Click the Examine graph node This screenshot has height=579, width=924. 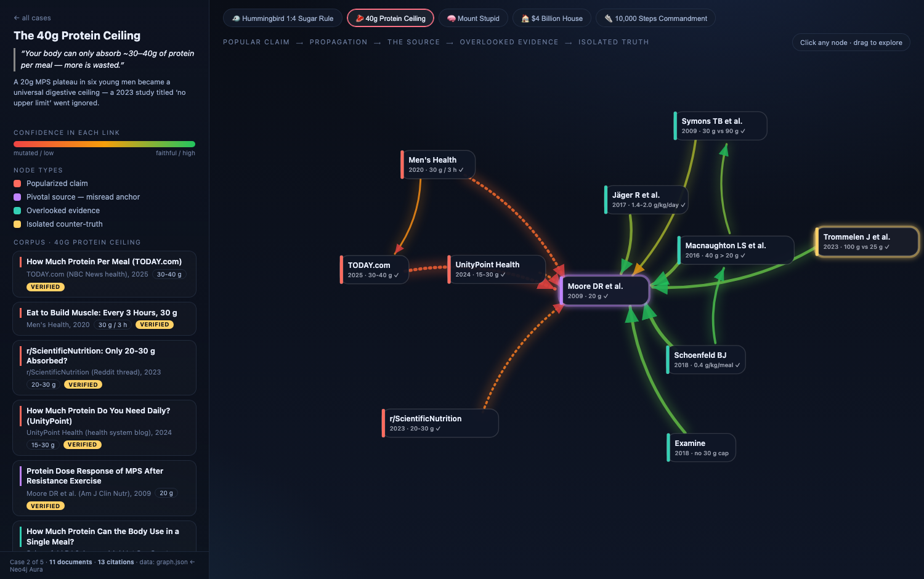click(701, 448)
